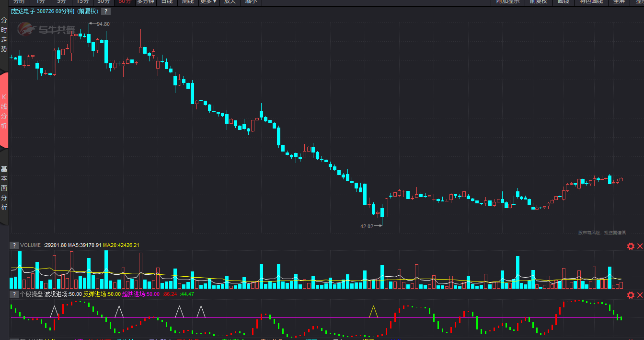The height and width of the screenshot is (340, 644).
Task: Click the MA20:42426.21 volume value
Action: 121,245
